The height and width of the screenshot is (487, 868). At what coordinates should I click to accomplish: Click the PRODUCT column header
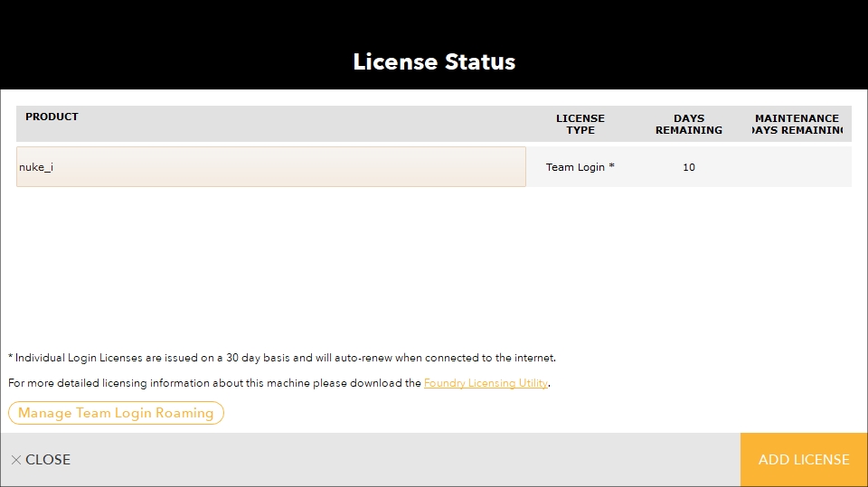click(52, 117)
